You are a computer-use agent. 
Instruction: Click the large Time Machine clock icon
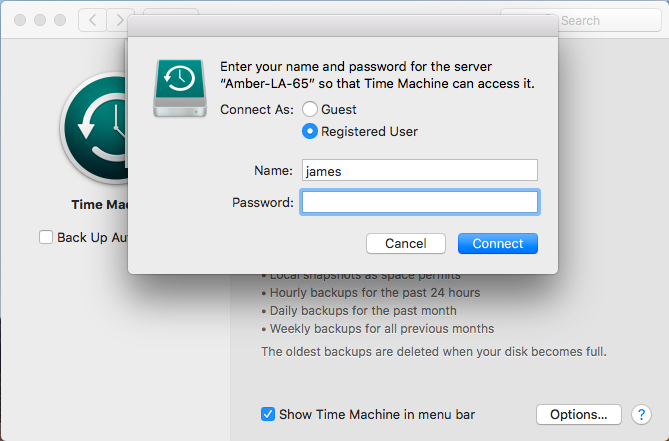pos(95,128)
